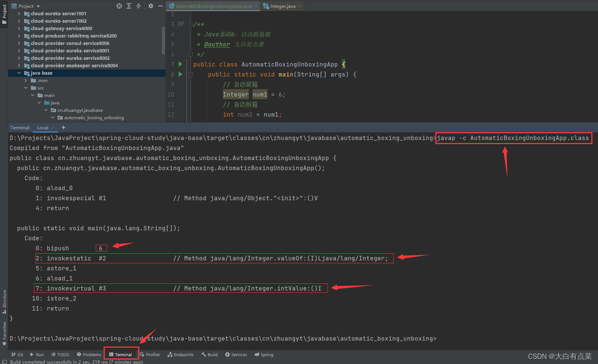Viewport: 598px width, 364px height.
Task: Open the Problems tool window
Action: (89, 355)
